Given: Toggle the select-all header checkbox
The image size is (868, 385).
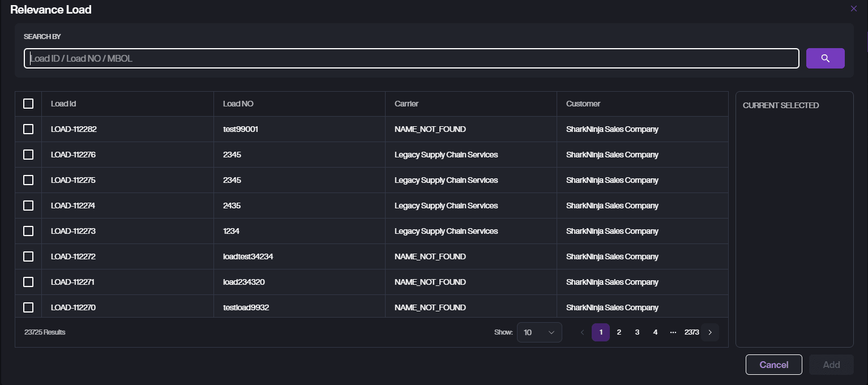Looking at the screenshot, I should tap(28, 104).
